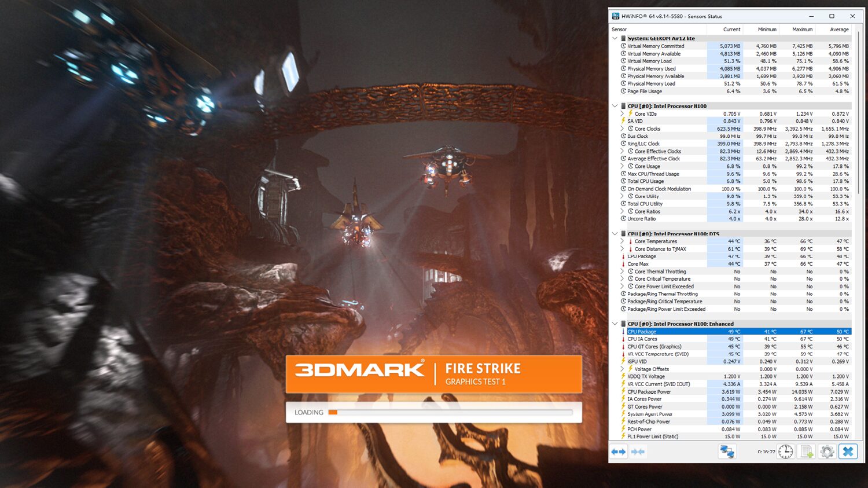
Task: Click the thermometer icon beside Core Max
Action: (623, 264)
